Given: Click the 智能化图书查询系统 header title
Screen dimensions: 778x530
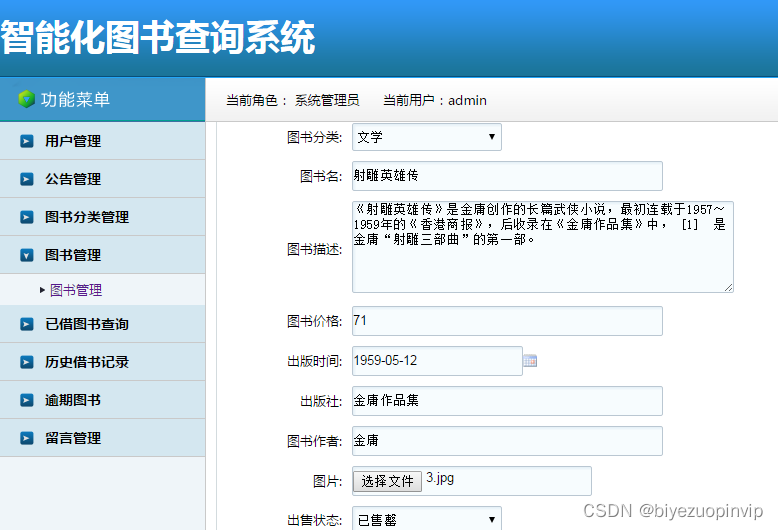Looking at the screenshot, I should click(x=158, y=37).
